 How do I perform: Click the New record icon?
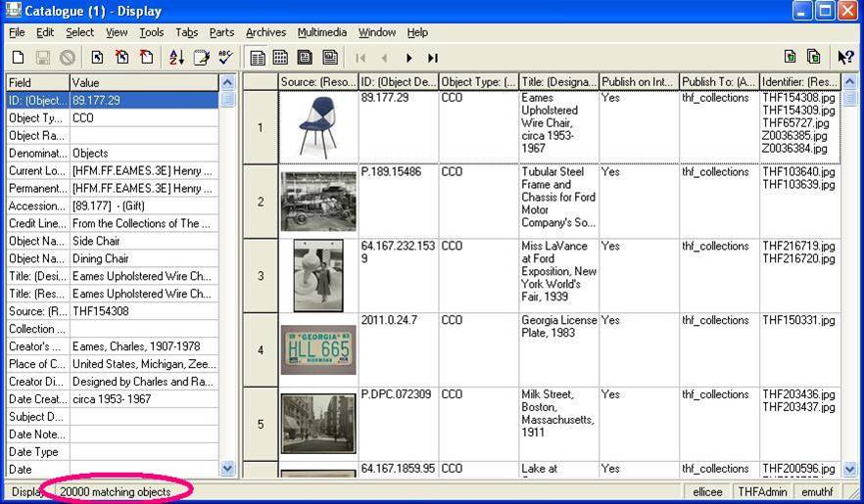click(x=18, y=59)
